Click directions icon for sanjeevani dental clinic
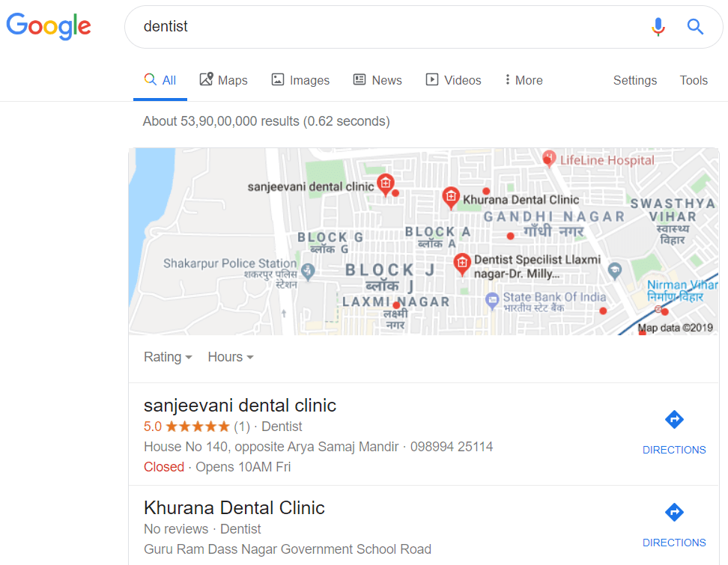 pyautogui.click(x=674, y=419)
